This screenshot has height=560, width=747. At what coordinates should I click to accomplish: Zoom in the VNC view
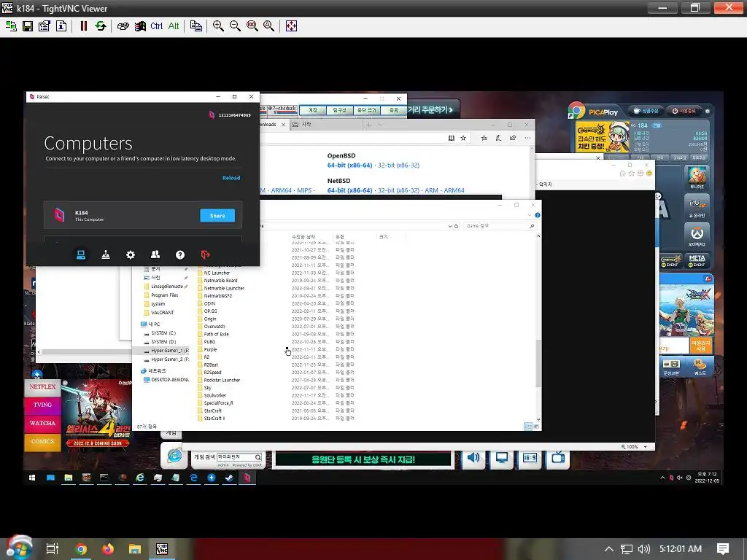tap(218, 26)
